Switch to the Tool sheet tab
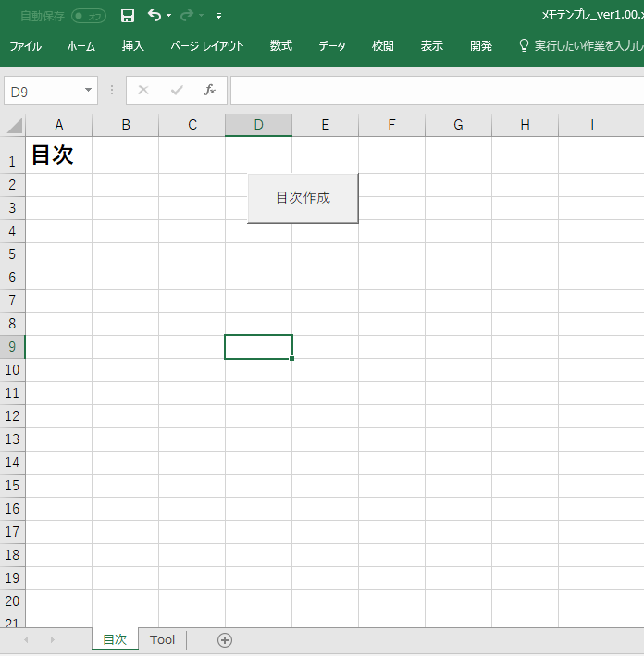 tap(162, 639)
